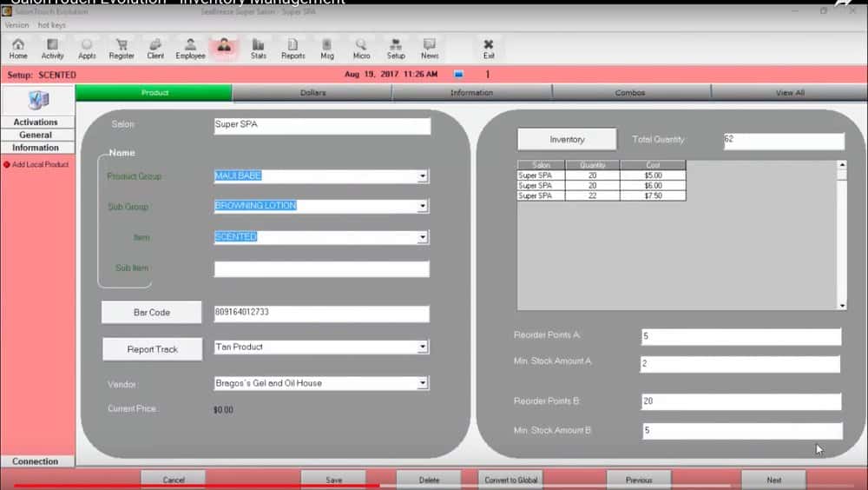This screenshot has width=868, height=490.
Task: Click the bar code number field
Action: pyautogui.click(x=322, y=314)
